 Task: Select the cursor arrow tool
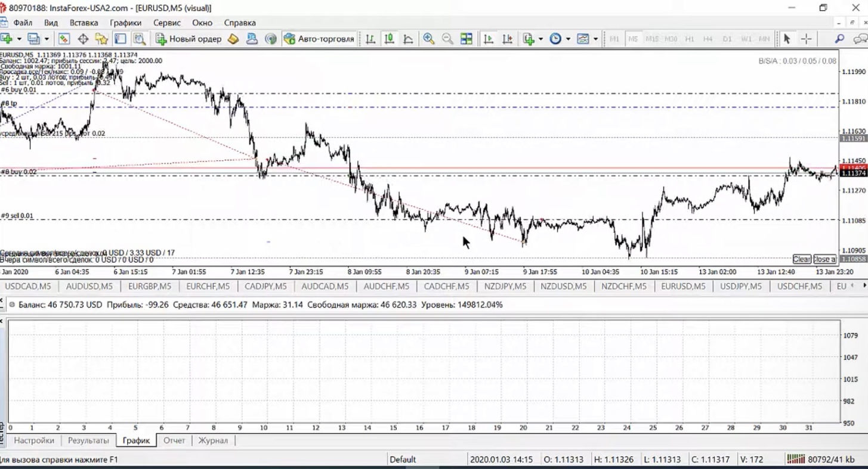pyautogui.click(x=786, y=39)
